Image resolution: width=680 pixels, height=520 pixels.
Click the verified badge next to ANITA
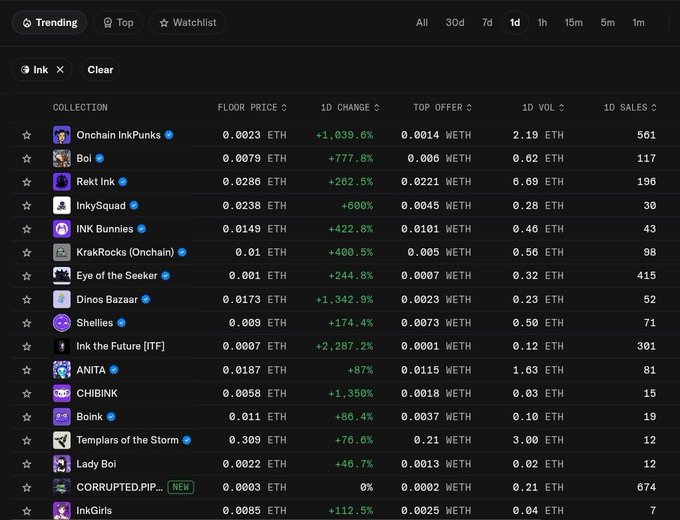pyautogui.click(x=114, y=370)
